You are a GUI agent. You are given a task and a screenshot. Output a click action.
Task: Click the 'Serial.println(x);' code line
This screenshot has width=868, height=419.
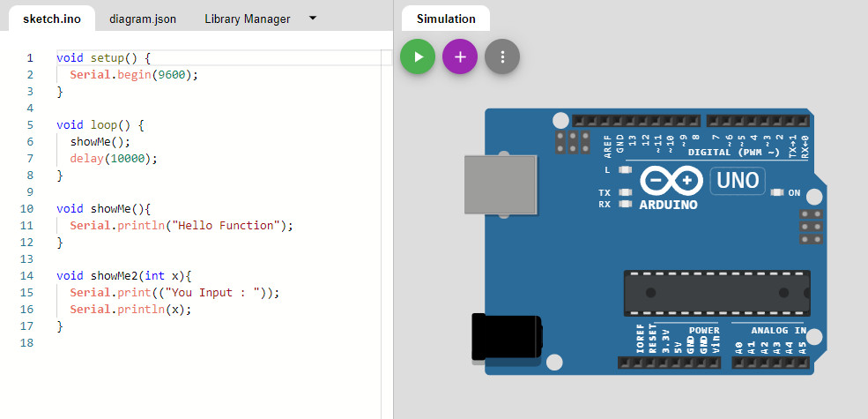130,310
